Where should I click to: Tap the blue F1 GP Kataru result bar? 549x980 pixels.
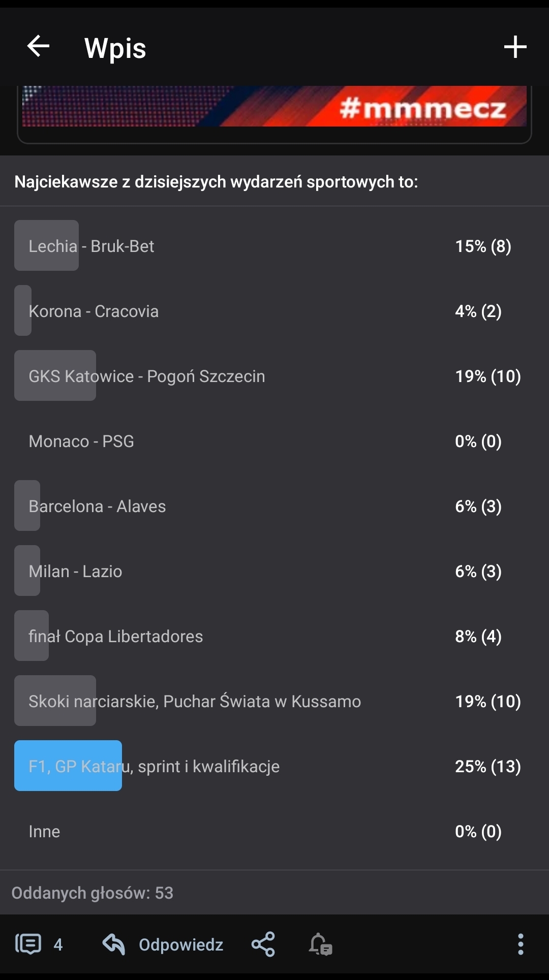68,766
